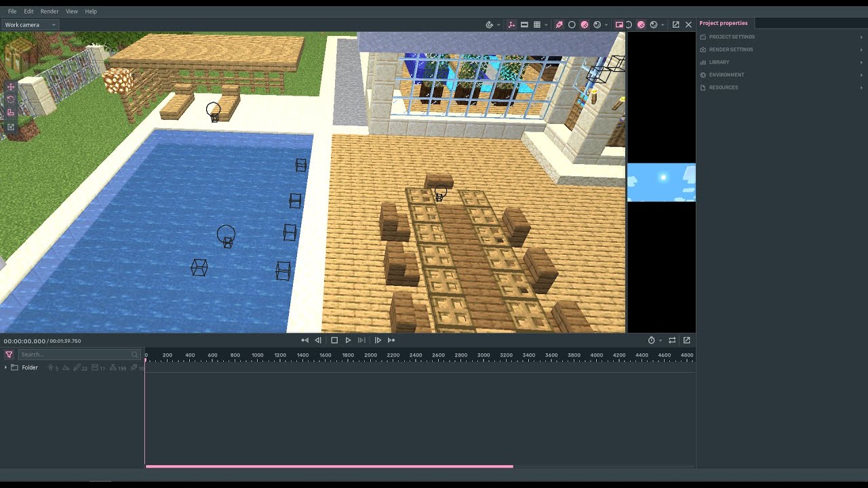Expand the ENVIRONMENT section
Screen dimensions: 868x488
pos(782,75)
